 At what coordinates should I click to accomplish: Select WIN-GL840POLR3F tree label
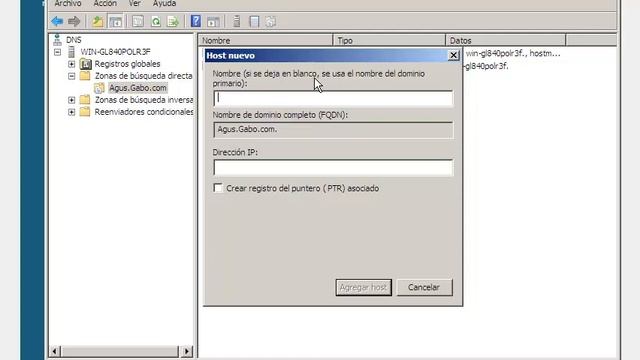click(x=116, y=52)
